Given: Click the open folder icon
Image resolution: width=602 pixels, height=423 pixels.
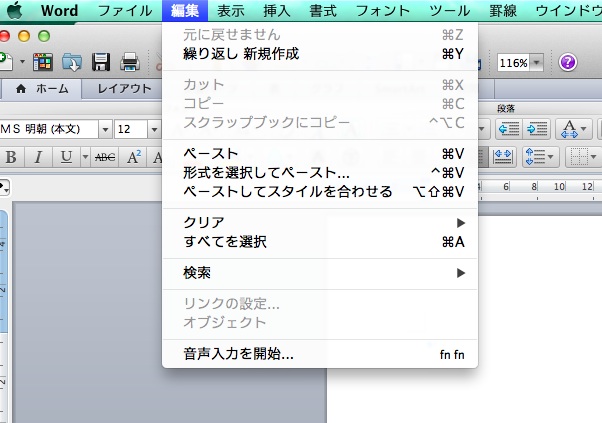Looking at the screenshot, I should pyautogui.click(x=72, y=62).
